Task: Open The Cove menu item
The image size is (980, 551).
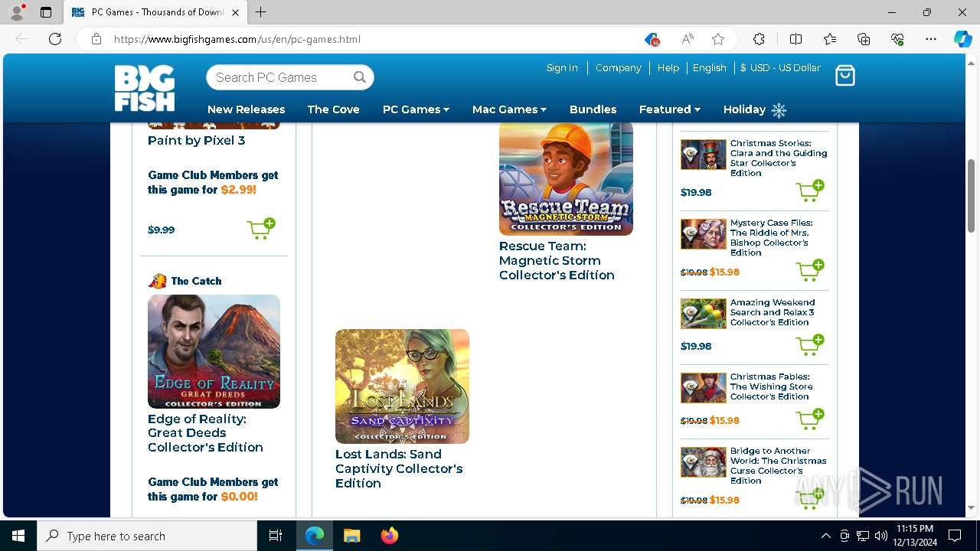Action: tap(333, 109)
